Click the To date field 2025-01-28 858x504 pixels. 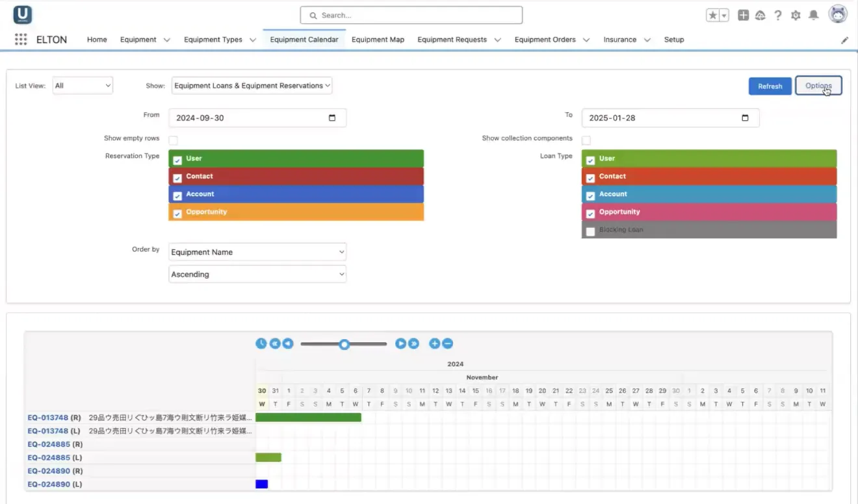[670, 118]
